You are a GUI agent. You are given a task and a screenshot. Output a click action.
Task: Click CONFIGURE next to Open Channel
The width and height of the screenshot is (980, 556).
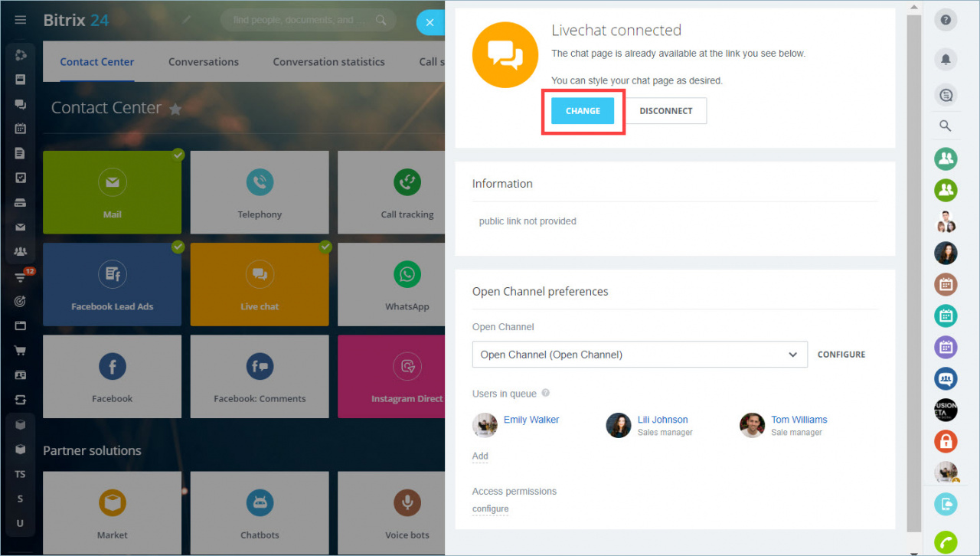click(841, 355)
